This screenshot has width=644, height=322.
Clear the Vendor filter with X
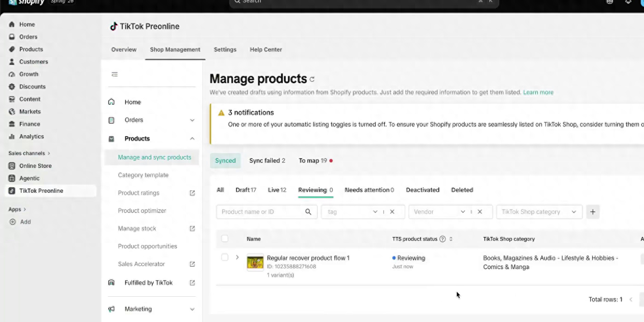click(x=480, y=212)
